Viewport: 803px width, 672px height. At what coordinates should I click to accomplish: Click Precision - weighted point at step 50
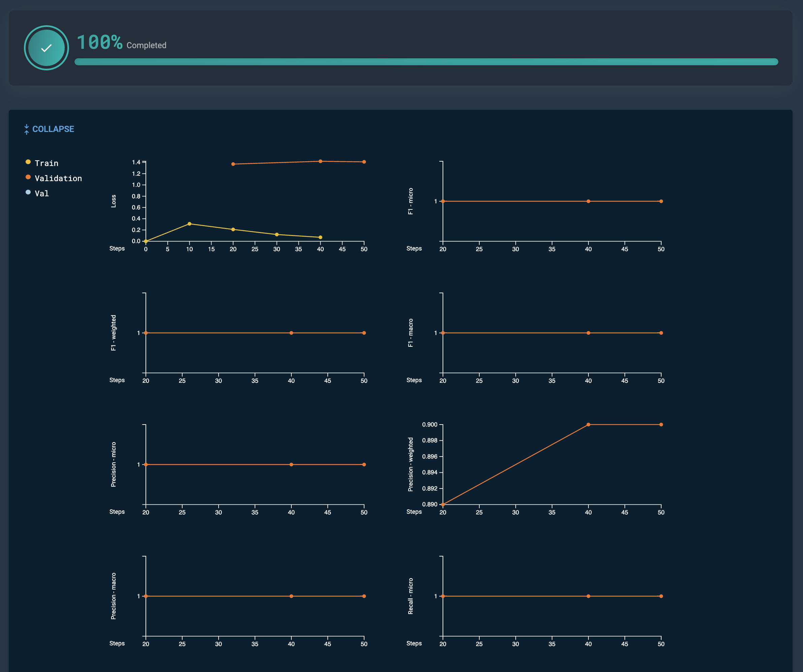tap(661, 425)
